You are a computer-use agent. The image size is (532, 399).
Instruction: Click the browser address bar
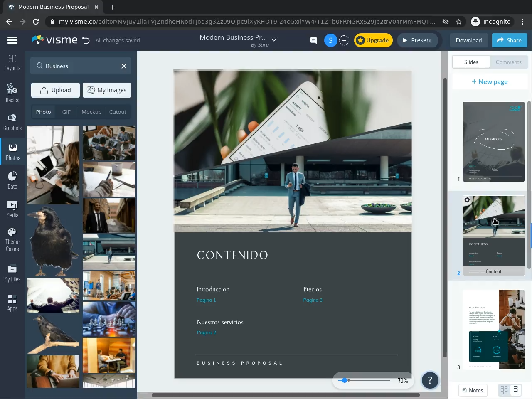point(247,22)
